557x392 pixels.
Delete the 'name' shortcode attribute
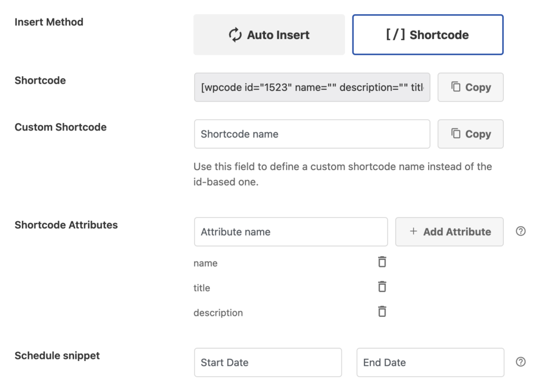point(382,262)
